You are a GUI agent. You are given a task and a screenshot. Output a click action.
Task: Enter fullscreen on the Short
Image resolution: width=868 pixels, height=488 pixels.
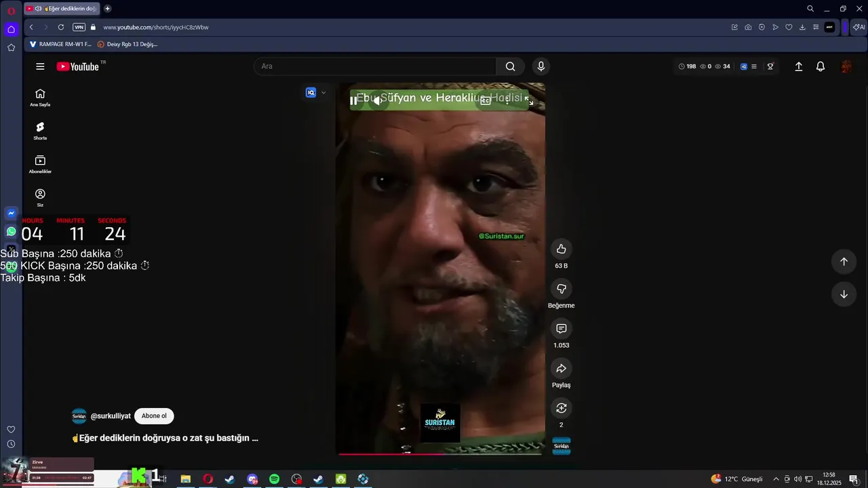529,100
